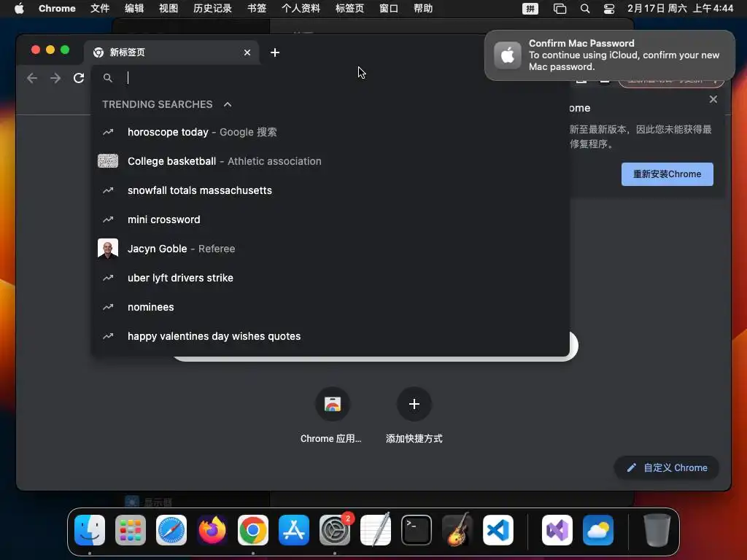Screen dimensions: 747x560
Task: Open the 书签 menu
Action: [257, 8]
